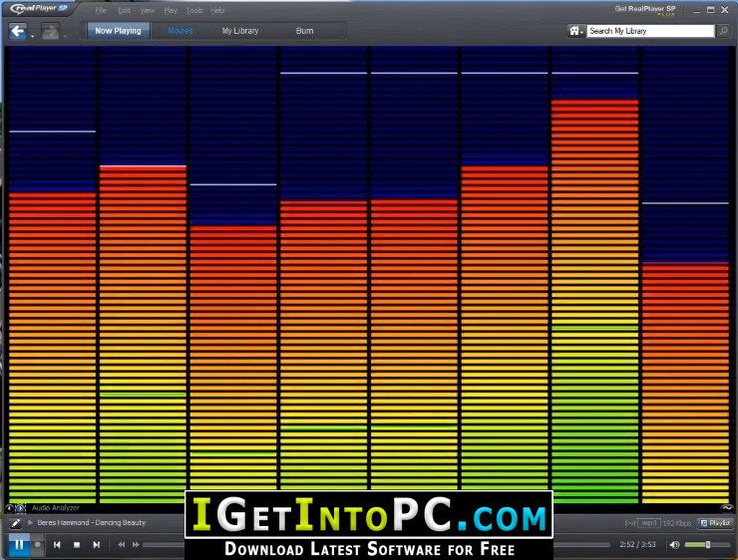Switch to the My Library tab
Viewport: 738px width, 560px height.
(240, 31)
